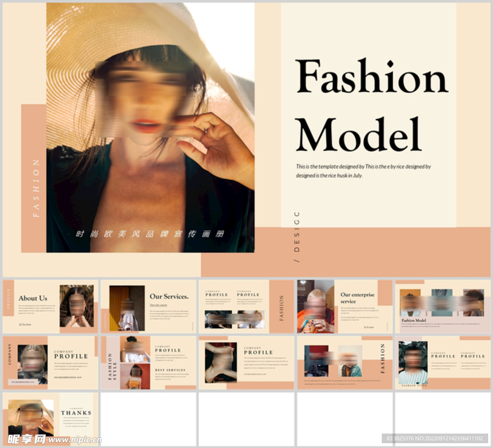Click the italic description starting "This is the template designed by"

coord(363,171)
